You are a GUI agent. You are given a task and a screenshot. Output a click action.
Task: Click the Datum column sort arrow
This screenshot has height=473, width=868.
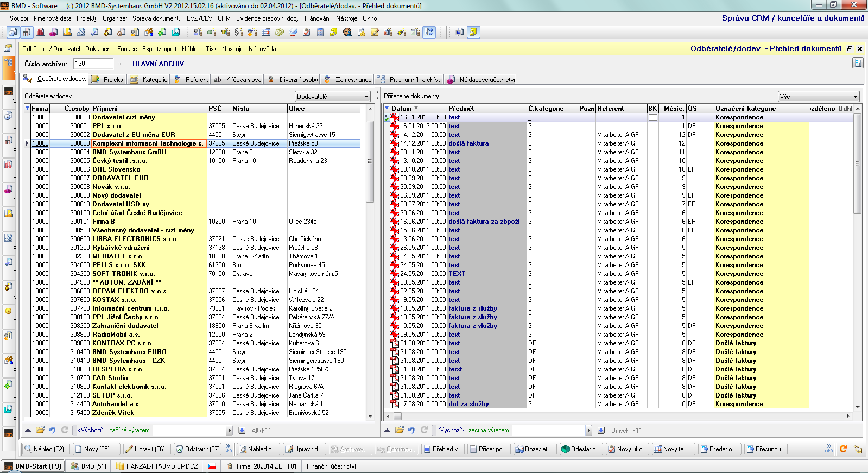coord(416,109)
